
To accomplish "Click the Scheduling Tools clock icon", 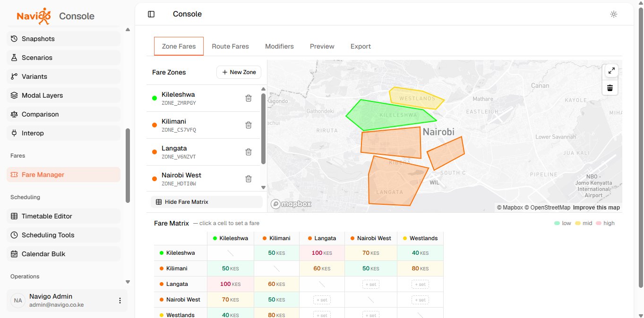I will point(14,235).
